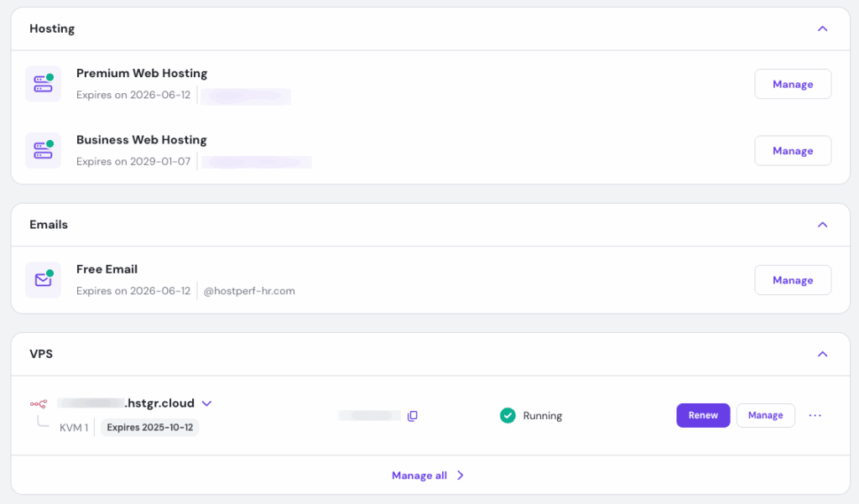Click the Free Email envelope icon
Screen dimensions: 859x504
pos(43,280)
